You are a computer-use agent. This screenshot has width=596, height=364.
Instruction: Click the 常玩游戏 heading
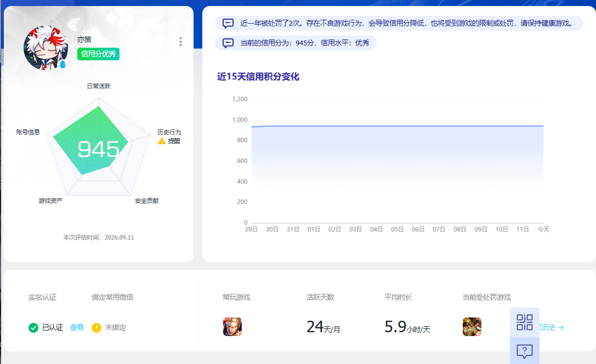[x=236, y=297]
